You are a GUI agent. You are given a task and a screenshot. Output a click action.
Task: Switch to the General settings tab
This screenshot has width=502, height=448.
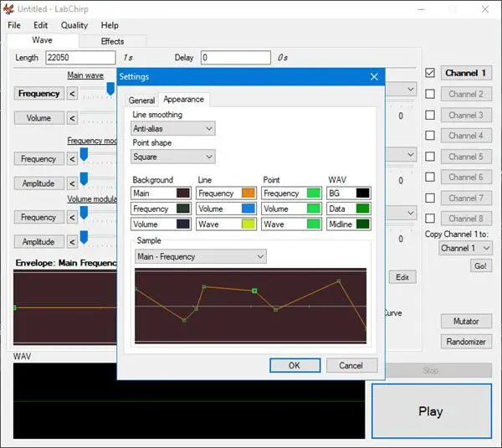click(141, 100)
